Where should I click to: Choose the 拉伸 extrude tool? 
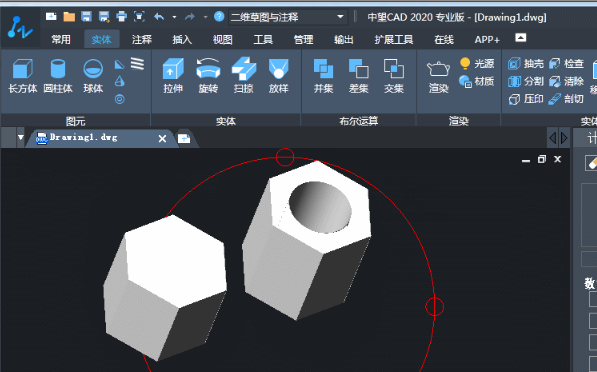pos(173,76)
